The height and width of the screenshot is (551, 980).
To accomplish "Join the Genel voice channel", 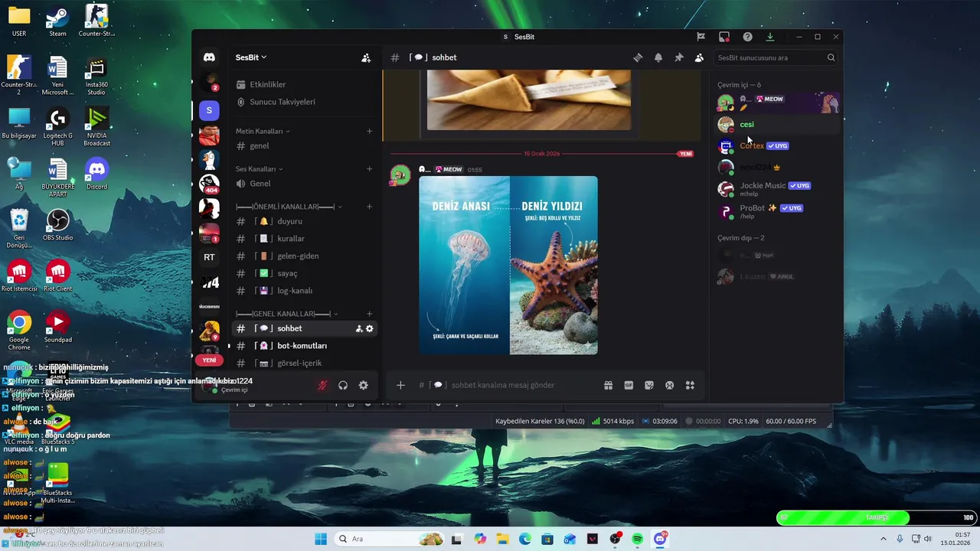I will (x=305, y=184).
